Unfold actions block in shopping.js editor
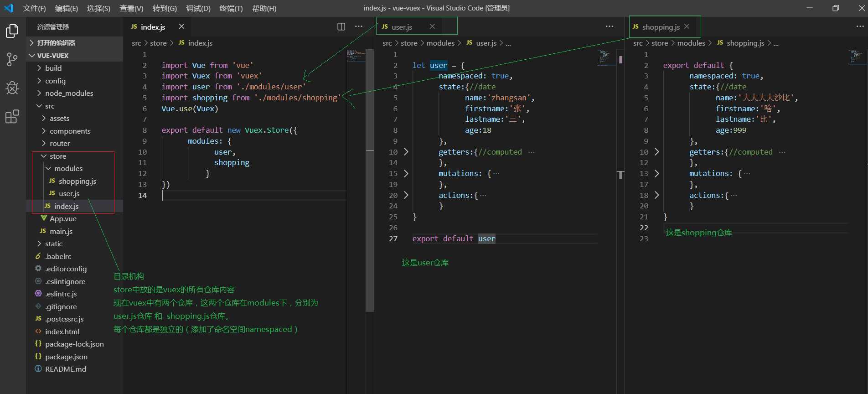The image size is (868, 394). tap(656, 195)
